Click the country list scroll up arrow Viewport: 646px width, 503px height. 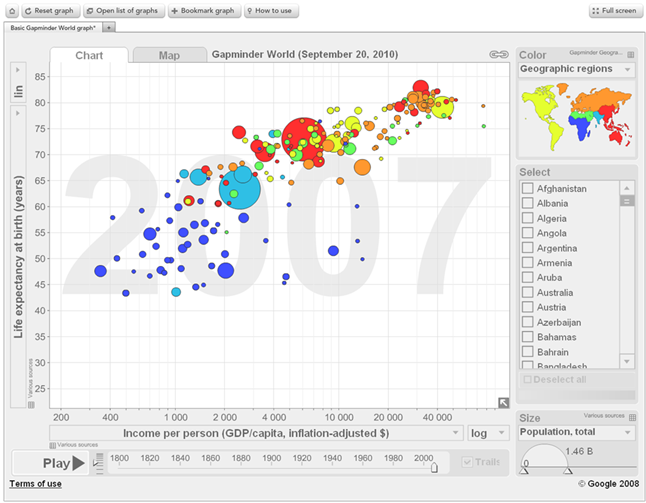click(627, 188)
